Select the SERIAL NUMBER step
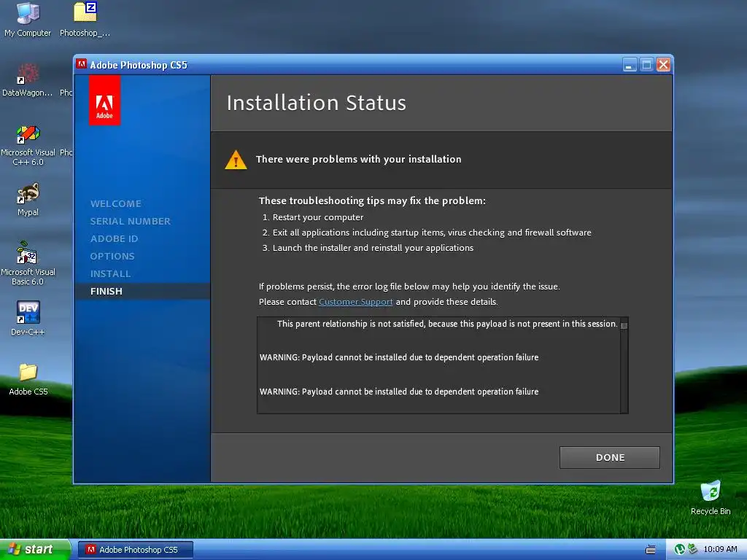 130,222
